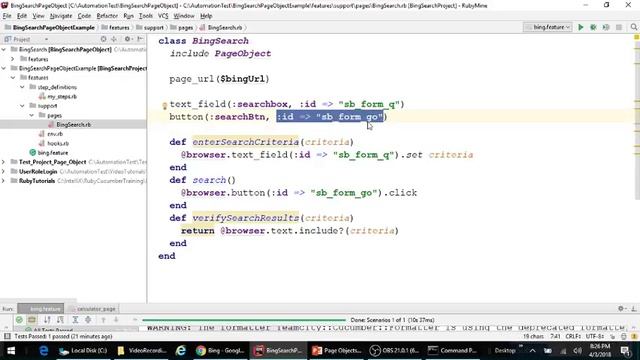Open env.rb in the project tree

[x=51, y=134]
